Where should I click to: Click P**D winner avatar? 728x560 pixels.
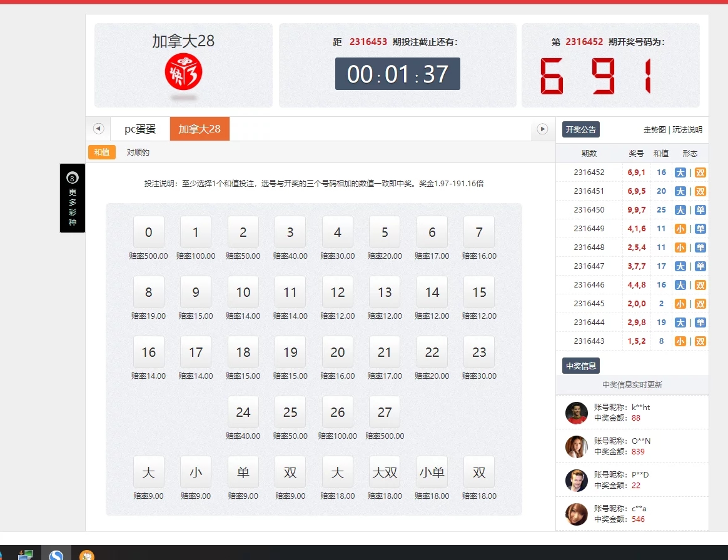pyautogui.click(x=576, y=481)
